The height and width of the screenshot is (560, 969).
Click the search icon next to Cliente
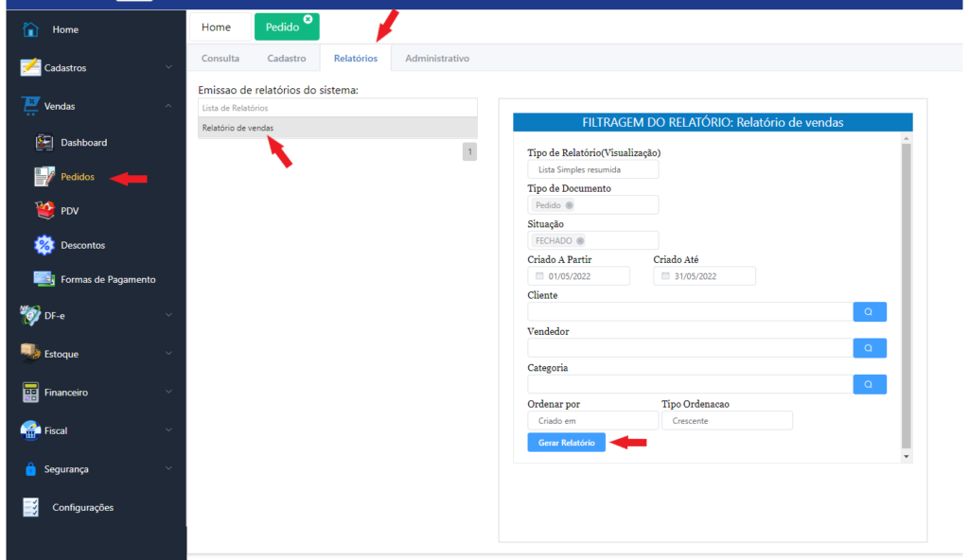click(869, 311)
